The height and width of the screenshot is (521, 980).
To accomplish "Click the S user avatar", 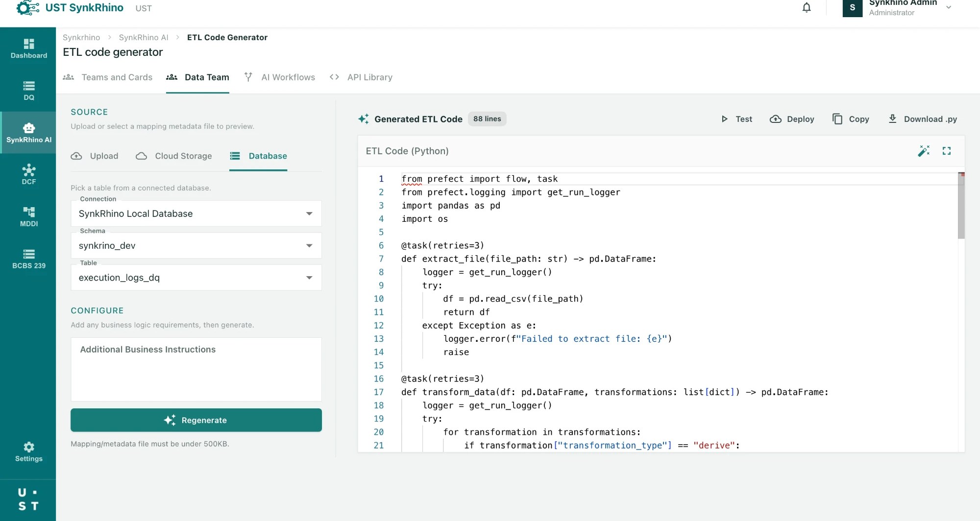I will [x=853, y=8].
